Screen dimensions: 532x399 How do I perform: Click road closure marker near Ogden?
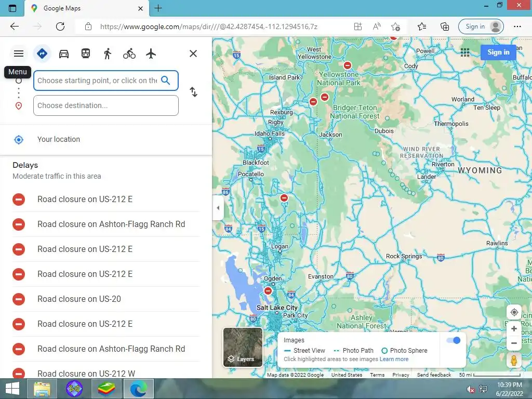tap(268, 291)
